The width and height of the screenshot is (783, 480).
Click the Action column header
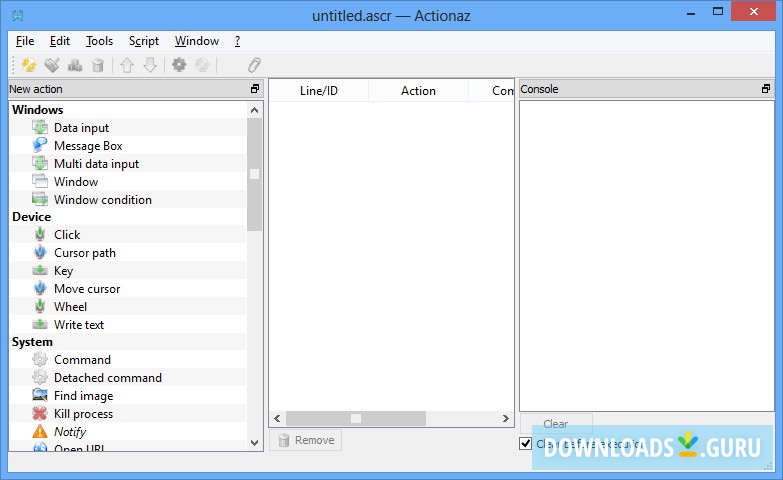pos(418,90)
